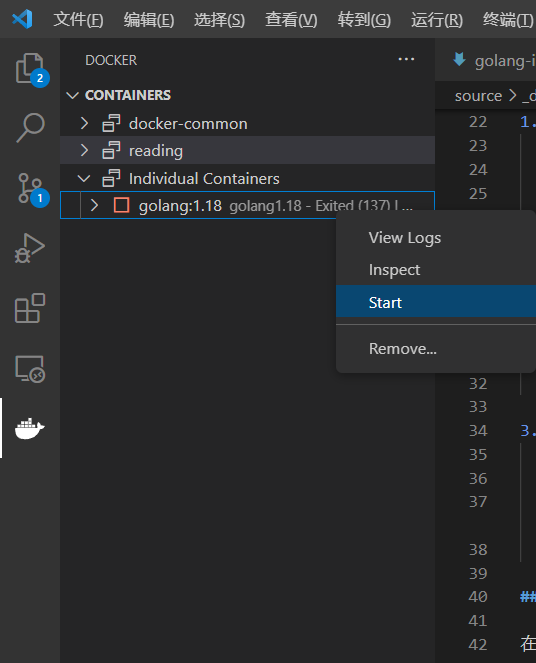Viewport: 536px width, 663px height.
Task: Click the DOCKER panel title
Action: point(111,60)
